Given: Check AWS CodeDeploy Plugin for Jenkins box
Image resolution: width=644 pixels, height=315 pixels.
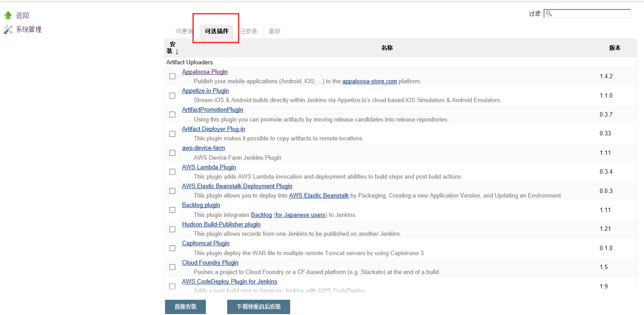Looking at the screenshot, I should 172,286.
